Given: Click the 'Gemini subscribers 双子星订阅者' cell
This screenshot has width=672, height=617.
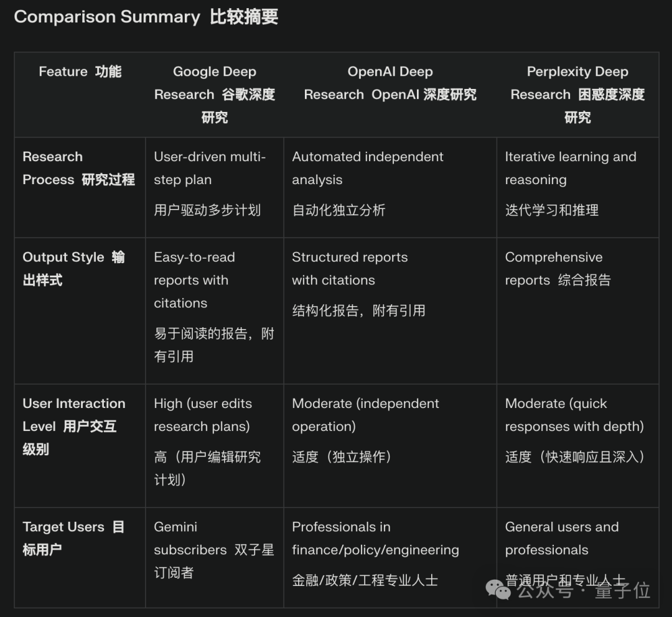Looking at the screenshot, I should click(x=213, y=549).
